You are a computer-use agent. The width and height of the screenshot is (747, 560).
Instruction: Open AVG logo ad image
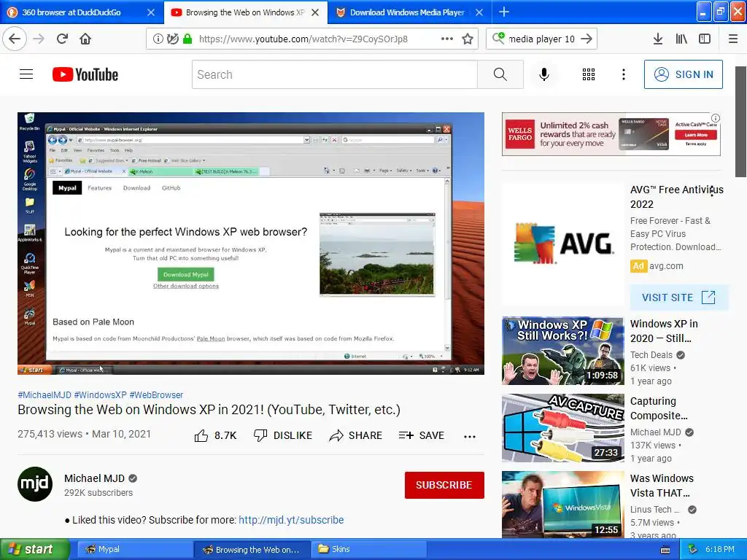point(562,244)
